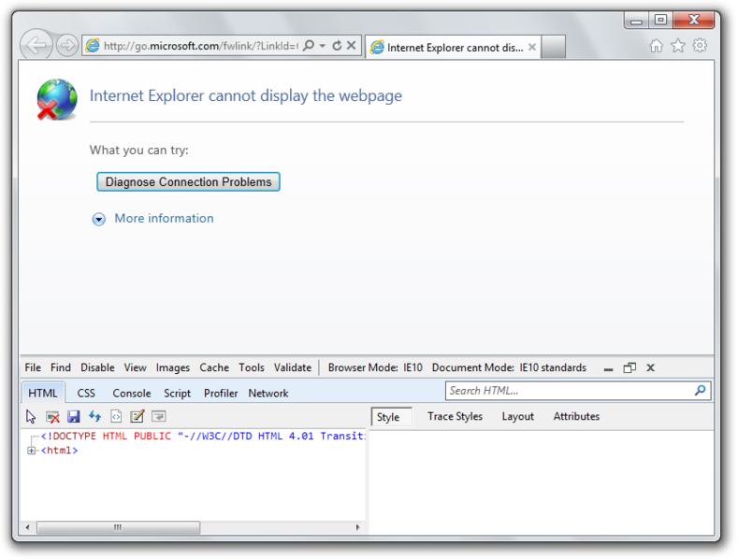Select element by click arrow tool
Screen dimensions: 738x560
(31, 416)
